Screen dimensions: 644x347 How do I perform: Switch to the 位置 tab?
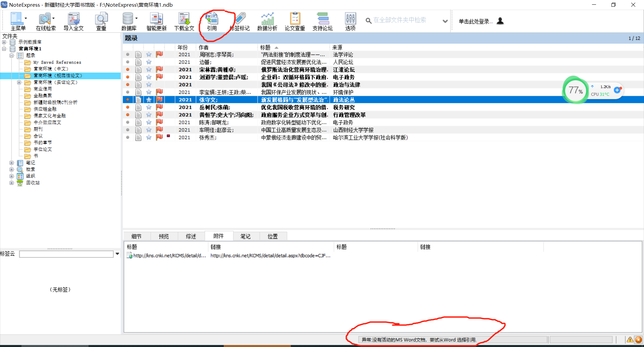[273, 236]
